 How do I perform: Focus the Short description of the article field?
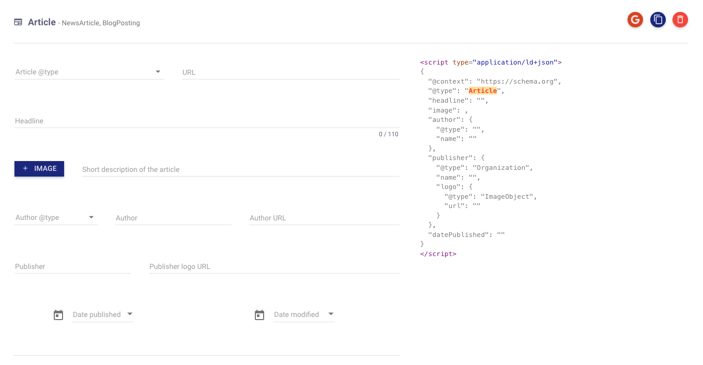point(240,169)
